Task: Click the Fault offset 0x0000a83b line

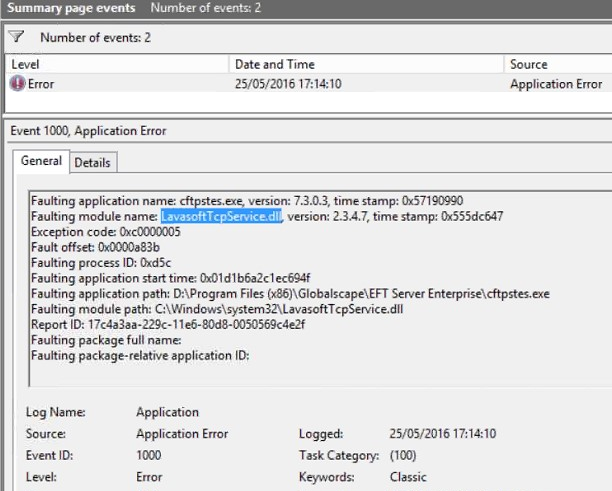Action: point(95,247)
